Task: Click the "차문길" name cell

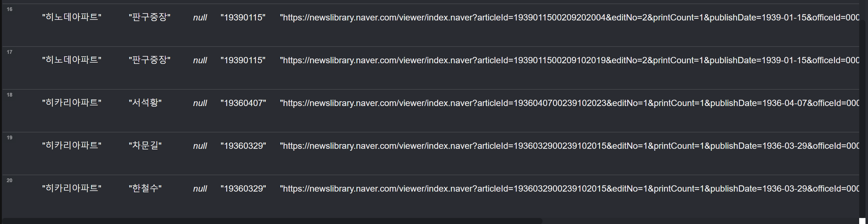Action: point(145,146)
